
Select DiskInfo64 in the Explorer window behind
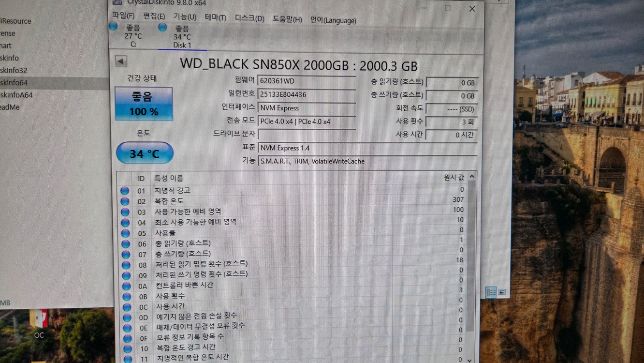(x=14, y=82)
